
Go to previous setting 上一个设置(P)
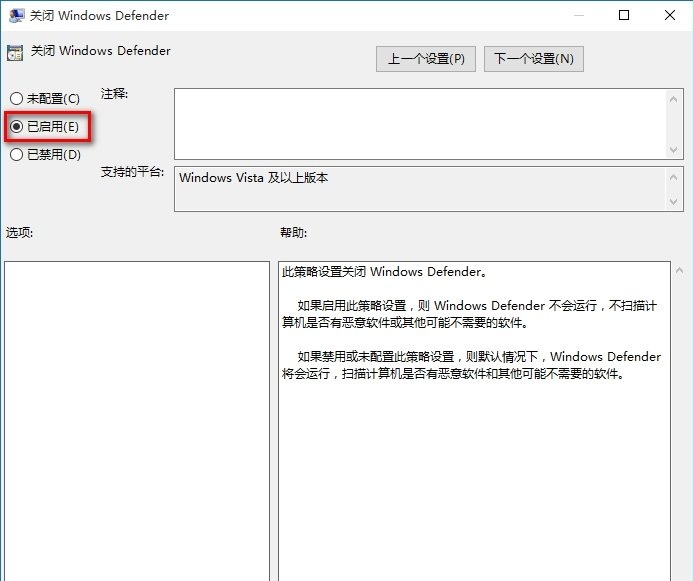[x=426, y=59]
